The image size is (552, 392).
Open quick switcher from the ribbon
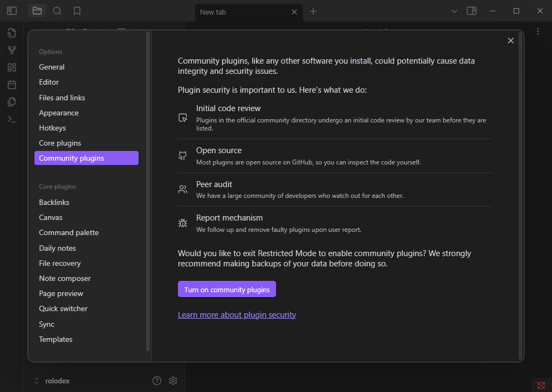12,33
